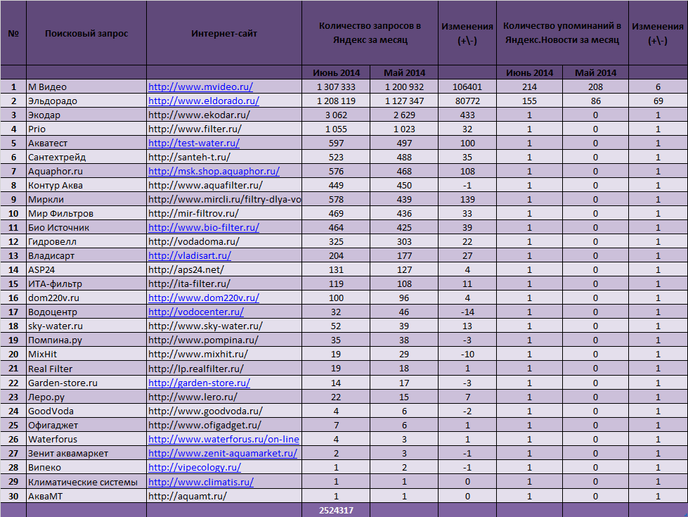Follow the bio-filter.ru link
Image resolution: width=688 pixels, height=517 pixels.
204,227
